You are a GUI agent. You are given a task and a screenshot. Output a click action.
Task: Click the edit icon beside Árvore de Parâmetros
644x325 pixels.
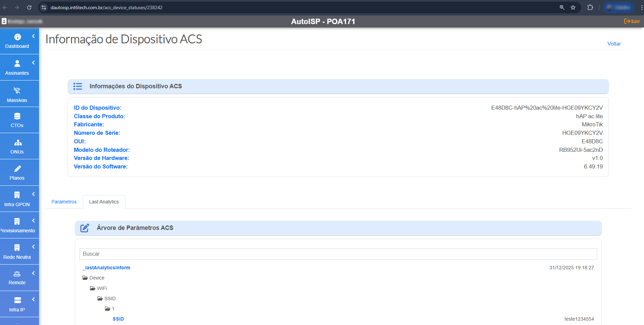pos(85,228)
